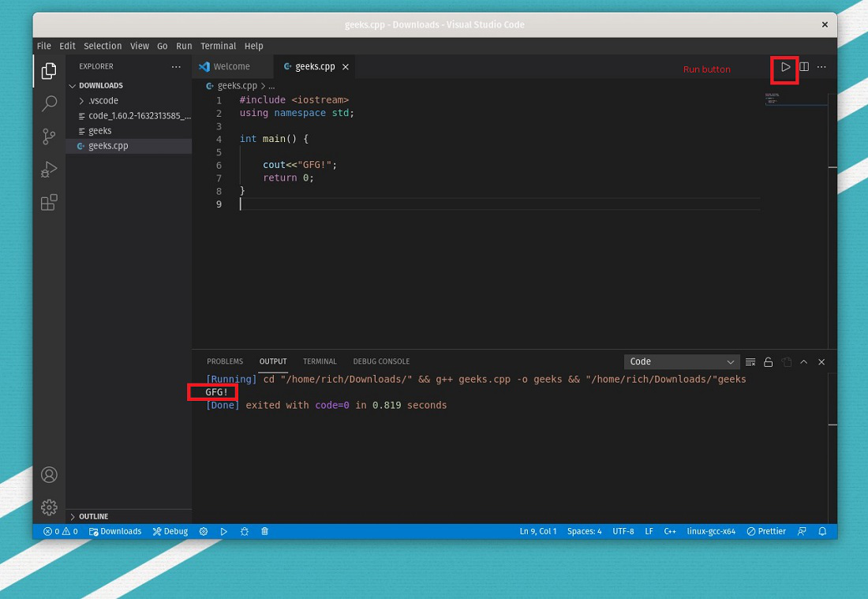Viewport: 868px width, 599px height.
Task: Click the status bar build gear icon
Action: [204, 531]
